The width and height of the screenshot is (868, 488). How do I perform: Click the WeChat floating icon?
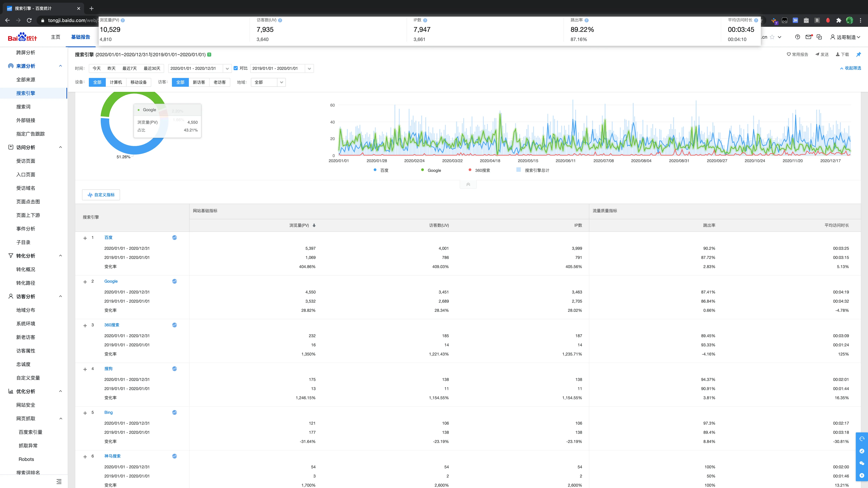pyautogui.click(x=862, y=463)
